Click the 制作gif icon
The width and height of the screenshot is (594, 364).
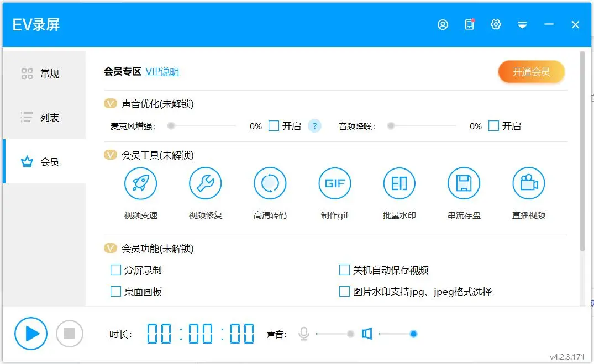tap(335, 183)
